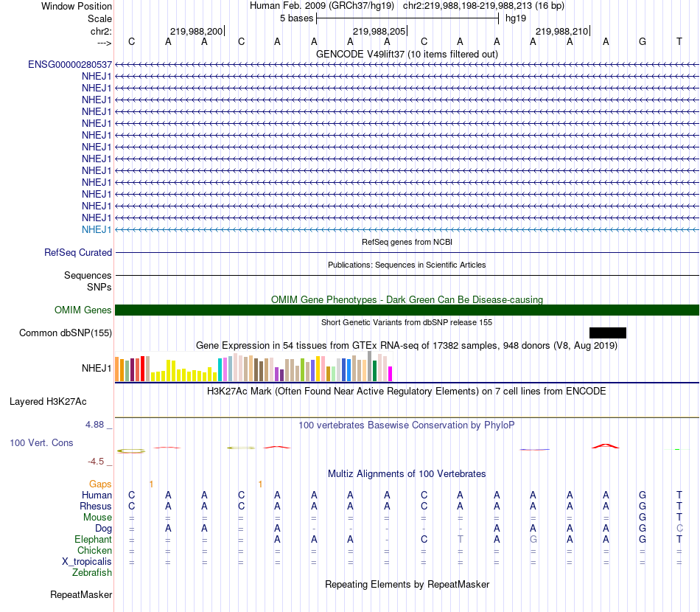Open the GTEx NHEJ1 expression bar chart
Screen dimensions: 700x612
(x=253, y=366)
